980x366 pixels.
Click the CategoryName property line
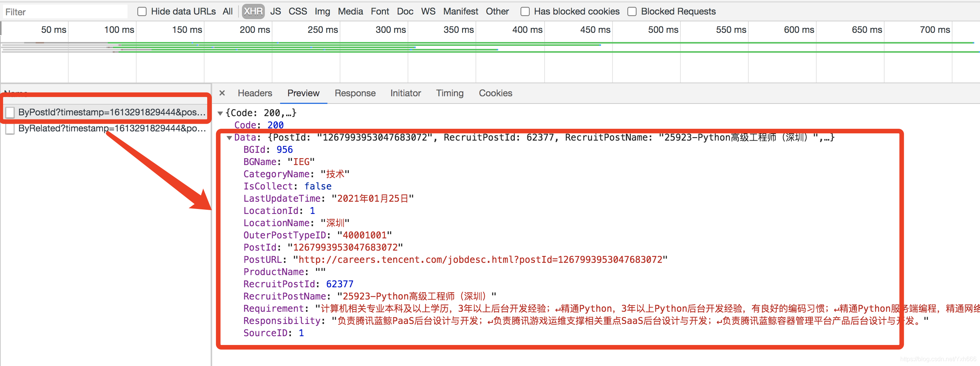(x=297, y=174)
